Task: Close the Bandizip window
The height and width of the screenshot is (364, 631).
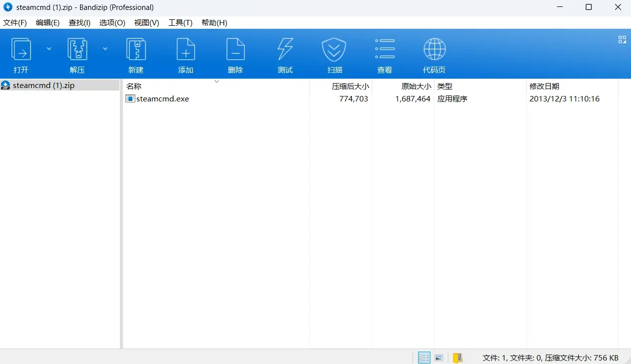Action: click(x=618, y=7)
